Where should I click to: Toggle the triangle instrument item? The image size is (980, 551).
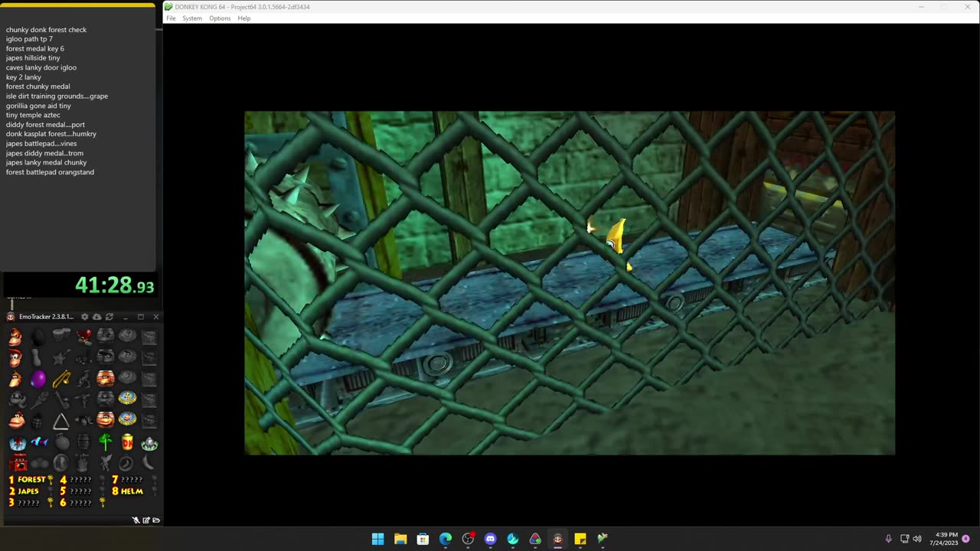[60, 421]
